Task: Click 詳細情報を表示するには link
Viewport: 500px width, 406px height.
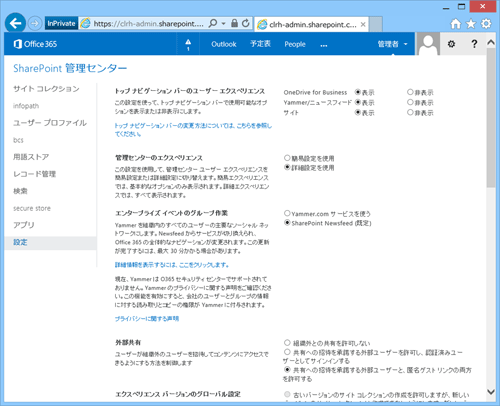Action: pos(172,265)
